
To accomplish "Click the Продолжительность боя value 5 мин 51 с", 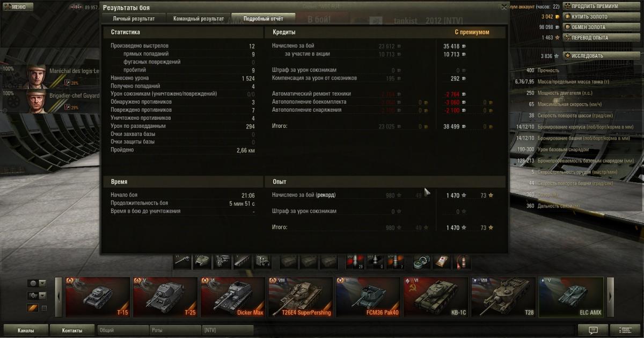I will coord(241,203).
